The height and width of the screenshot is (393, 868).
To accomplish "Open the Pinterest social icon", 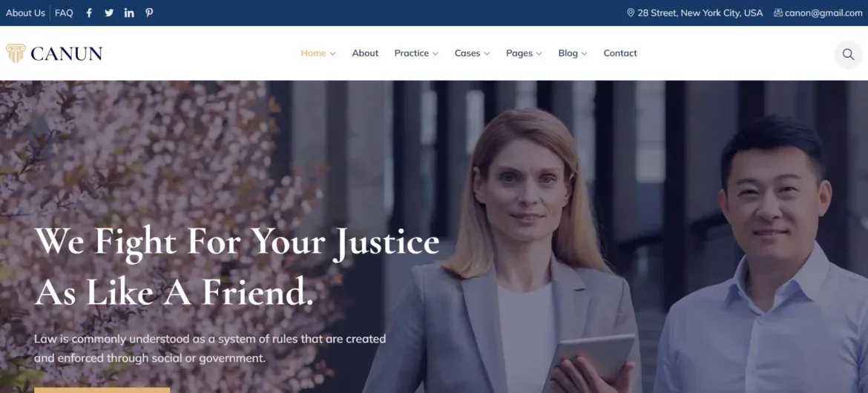I will pos(149,13).
